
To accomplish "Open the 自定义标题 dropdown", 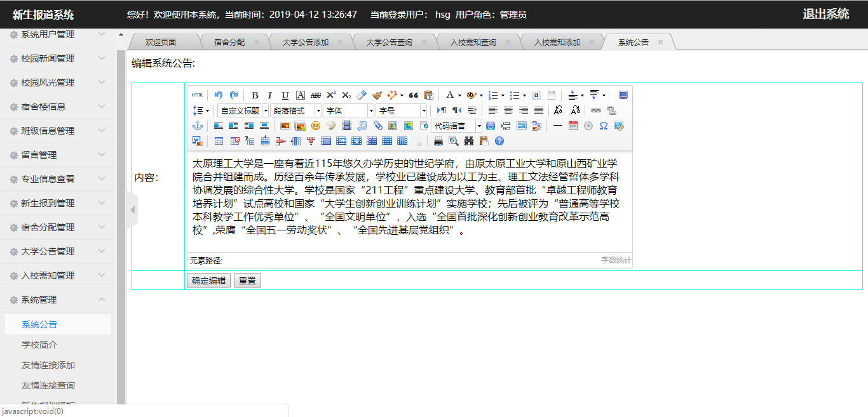I will [243, 110].
